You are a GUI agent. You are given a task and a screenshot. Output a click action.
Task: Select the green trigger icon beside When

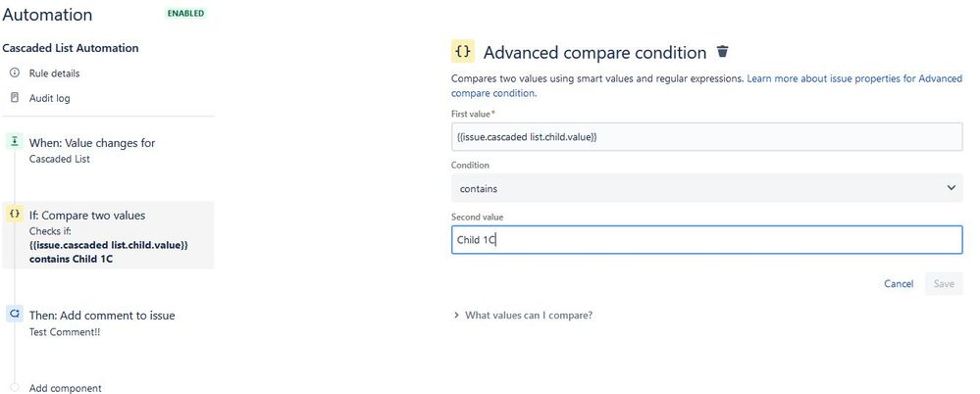click(15, 142)
